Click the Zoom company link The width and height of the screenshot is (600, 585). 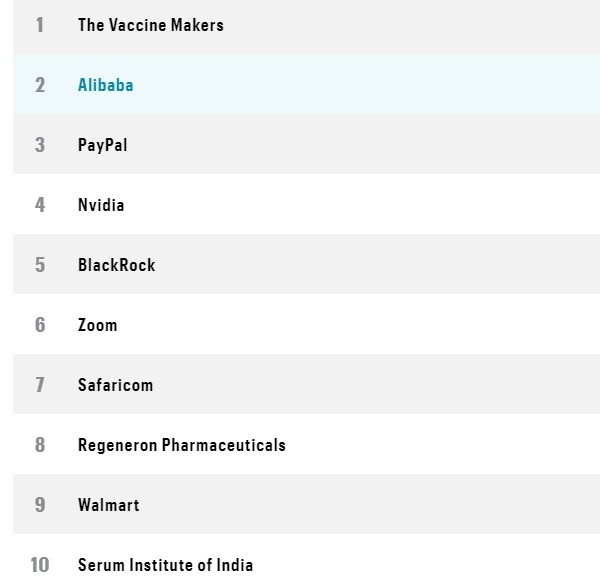click(97, 325)
